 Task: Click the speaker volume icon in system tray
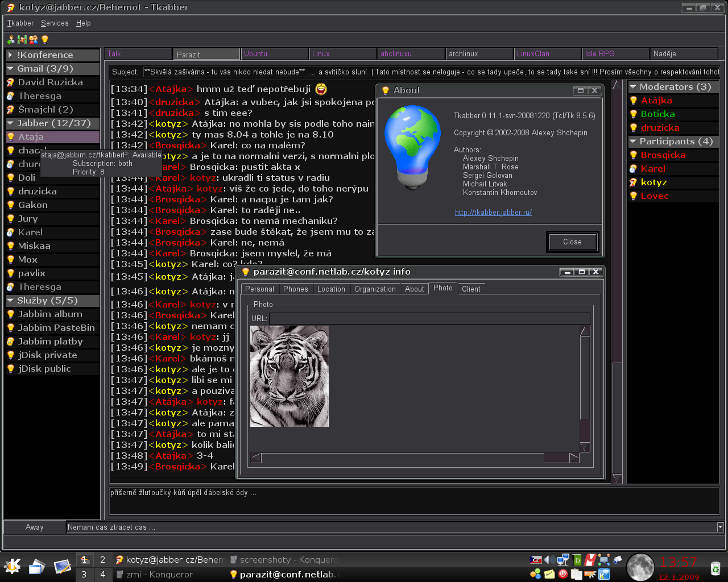coord(549,560)
